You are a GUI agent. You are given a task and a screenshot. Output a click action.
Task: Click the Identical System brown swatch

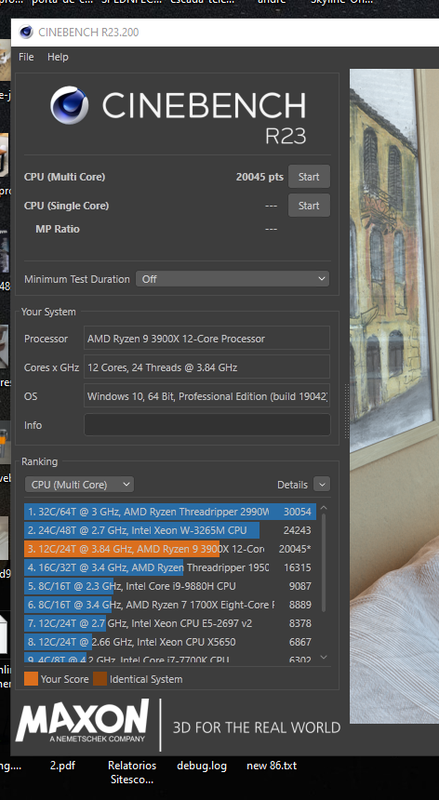100,679
